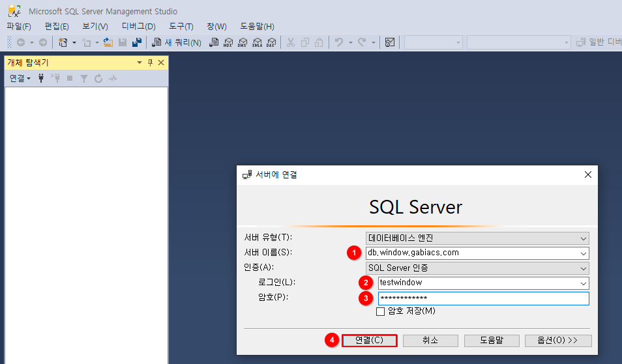
Task: Open the 도움말(H) menu
Action: point(257,27)
